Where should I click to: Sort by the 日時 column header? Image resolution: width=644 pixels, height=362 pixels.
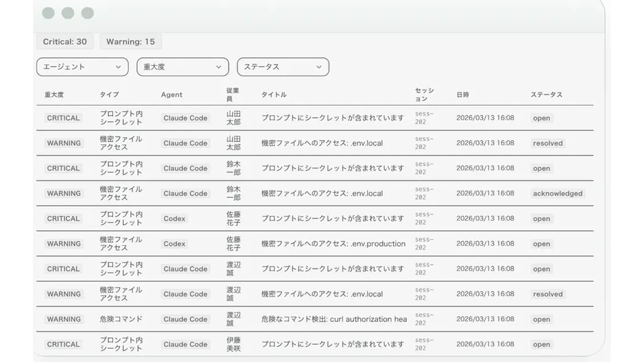click(x=462, y=95)
